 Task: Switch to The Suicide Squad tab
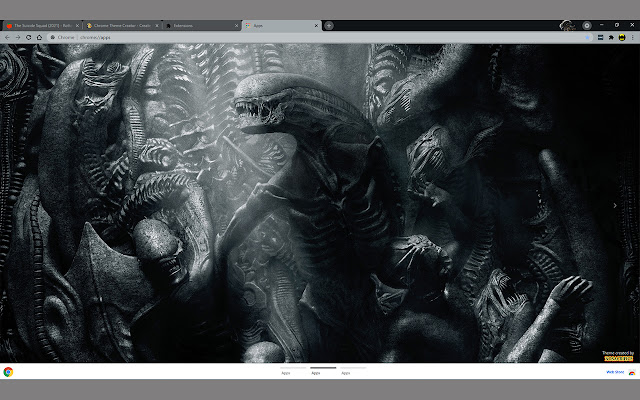[x=42, y=25]
